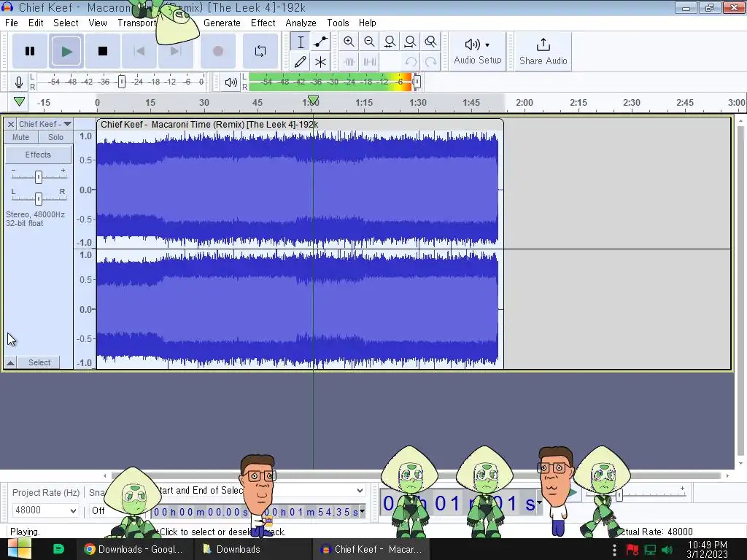Open the track Effects panel
The image size is (747, 560).
click(38, 155)
